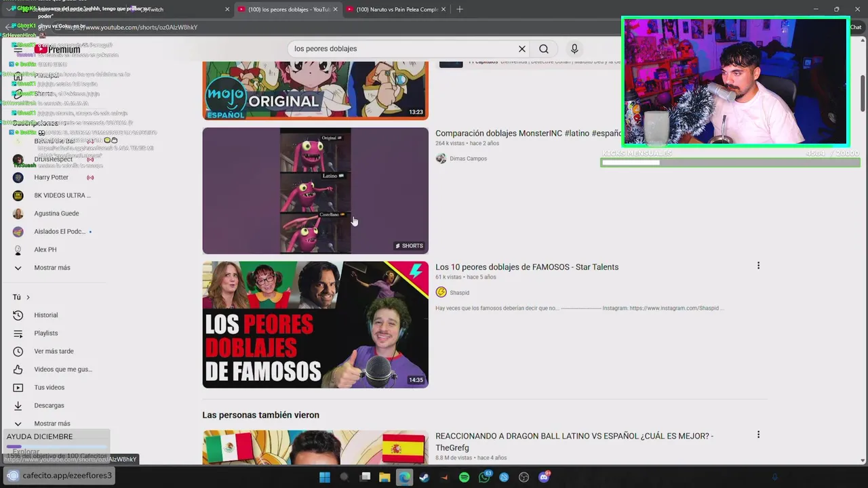
Task: Click the Dimas Campos channel name
Action: [468, 159]
